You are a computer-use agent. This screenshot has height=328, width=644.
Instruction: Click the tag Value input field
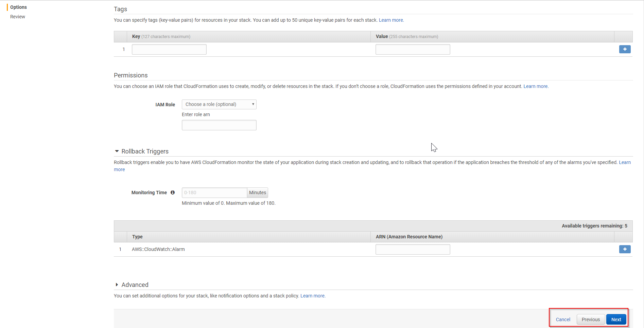coord(413,50)
